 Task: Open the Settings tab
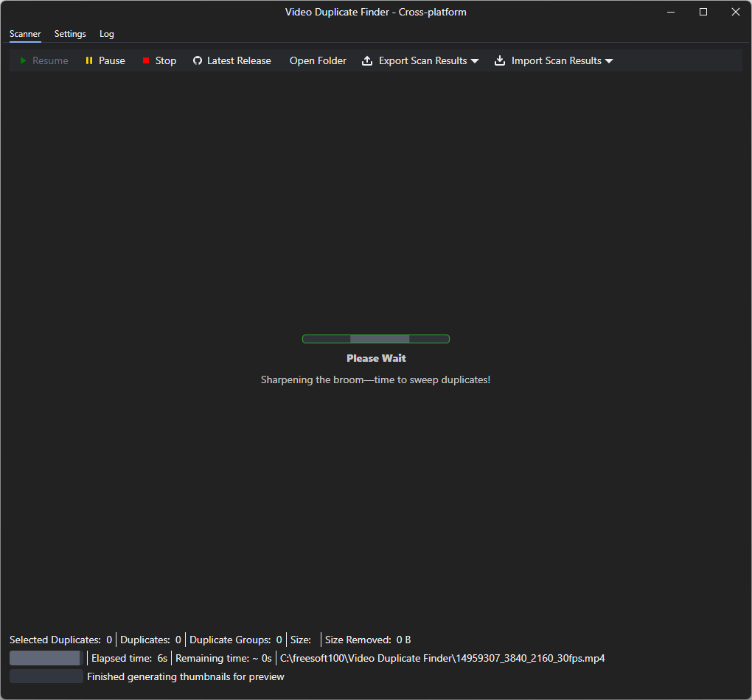70,34
